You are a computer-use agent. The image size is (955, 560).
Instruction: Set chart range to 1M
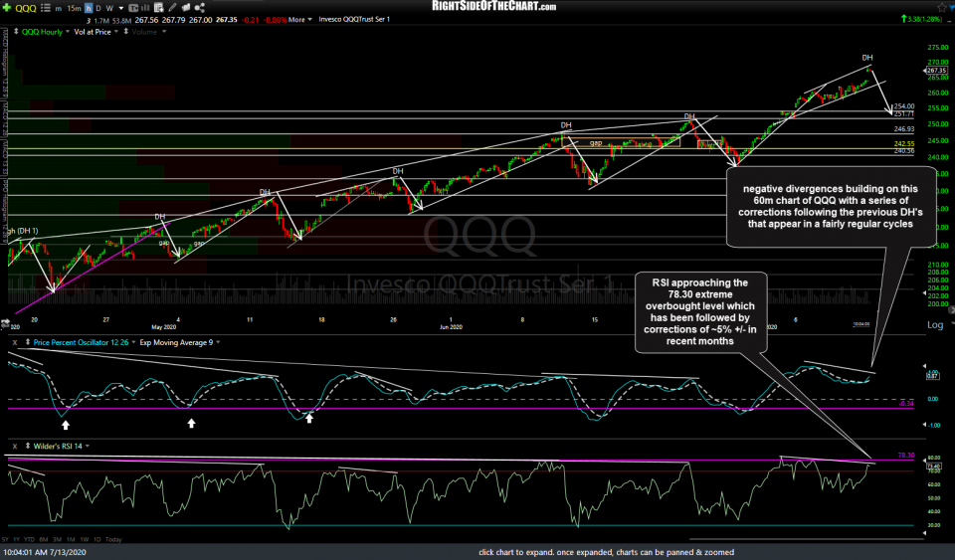(71, 539)
